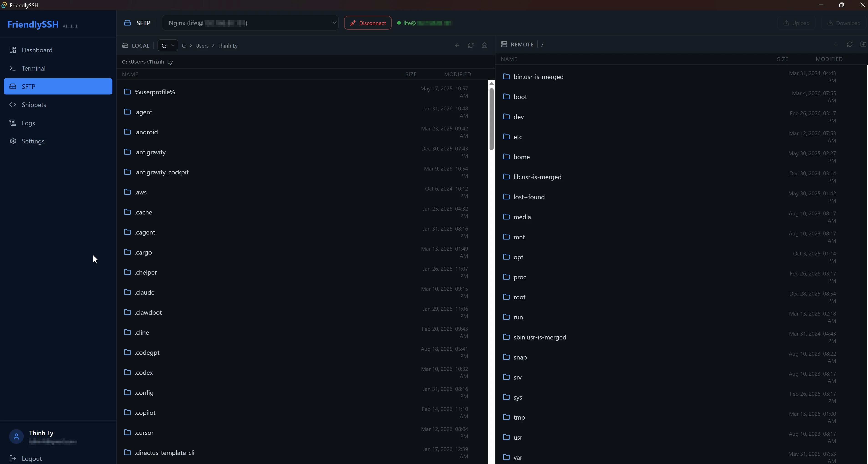This screenshot has width=868, height=464.
Task: Click the .codegpt folder name
Action: [x=147, y=352]
